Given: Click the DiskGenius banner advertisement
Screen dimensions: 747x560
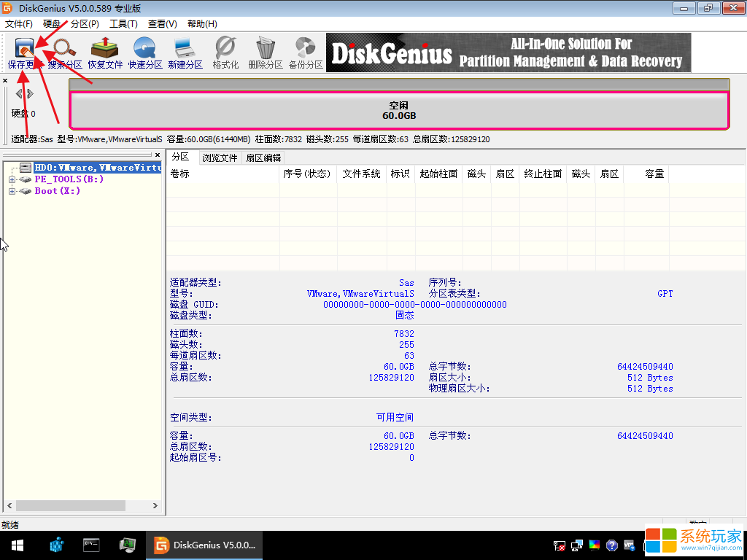Looking at the screenshot, I should pyautogui.click(x=508, y=52).
